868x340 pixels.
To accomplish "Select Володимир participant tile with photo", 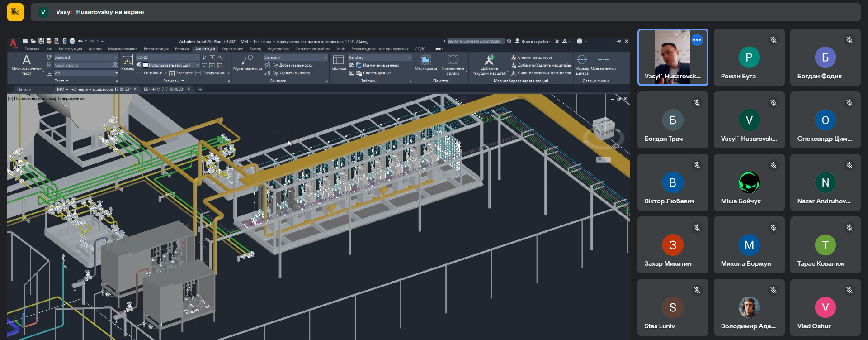I will [x=749, y=307].
